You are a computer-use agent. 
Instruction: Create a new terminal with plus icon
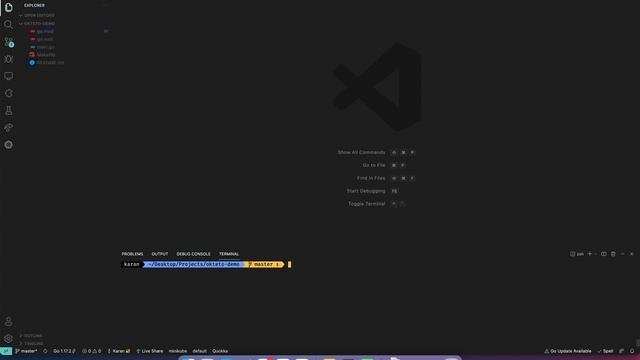pos(589,254)
